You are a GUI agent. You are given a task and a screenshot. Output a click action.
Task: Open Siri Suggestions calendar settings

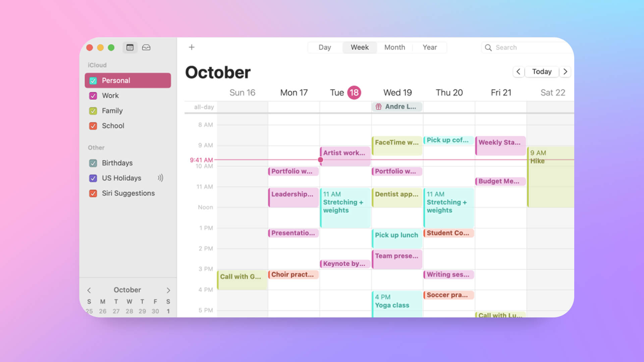[128, 193]
